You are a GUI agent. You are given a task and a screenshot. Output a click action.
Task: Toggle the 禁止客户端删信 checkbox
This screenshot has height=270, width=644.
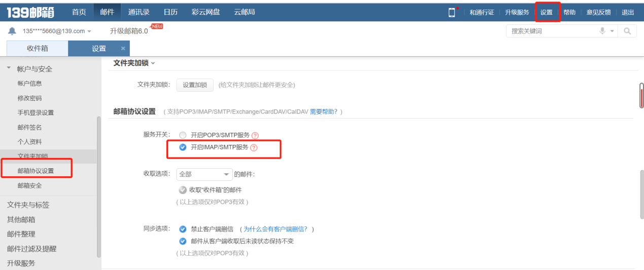click(183, 229)
